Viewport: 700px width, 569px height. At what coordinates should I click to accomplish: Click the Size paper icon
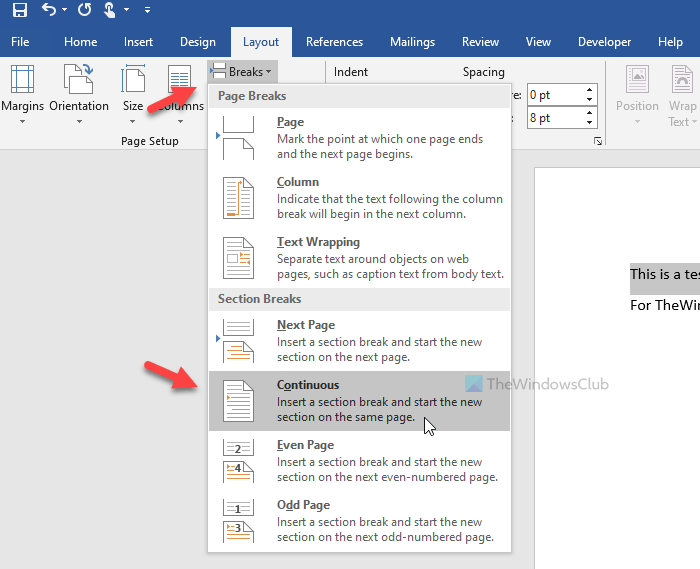pos(133,80)
